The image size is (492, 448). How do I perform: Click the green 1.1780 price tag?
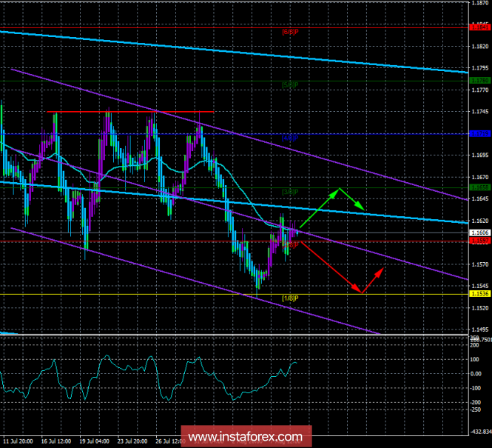tap(479, 80)
